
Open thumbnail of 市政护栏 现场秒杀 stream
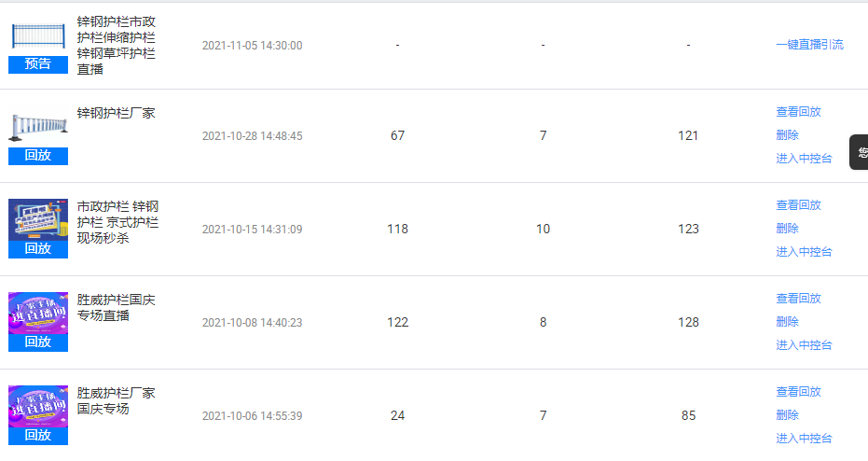click(38, 219)
